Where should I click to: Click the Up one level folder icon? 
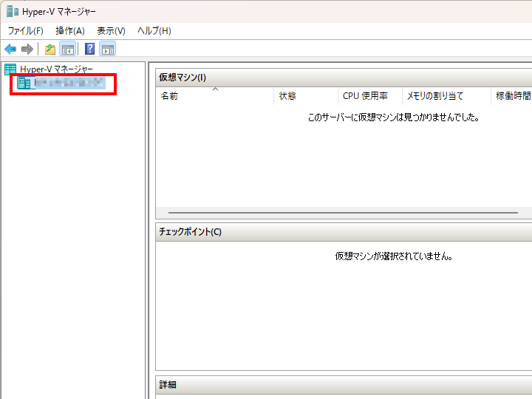(50, 50)
